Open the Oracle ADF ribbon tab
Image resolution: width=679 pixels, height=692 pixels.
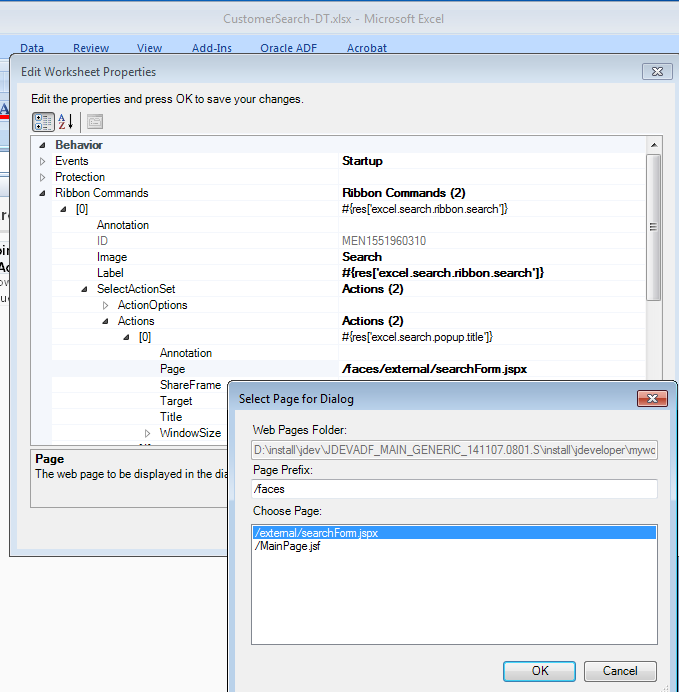(x=289, y=48)
